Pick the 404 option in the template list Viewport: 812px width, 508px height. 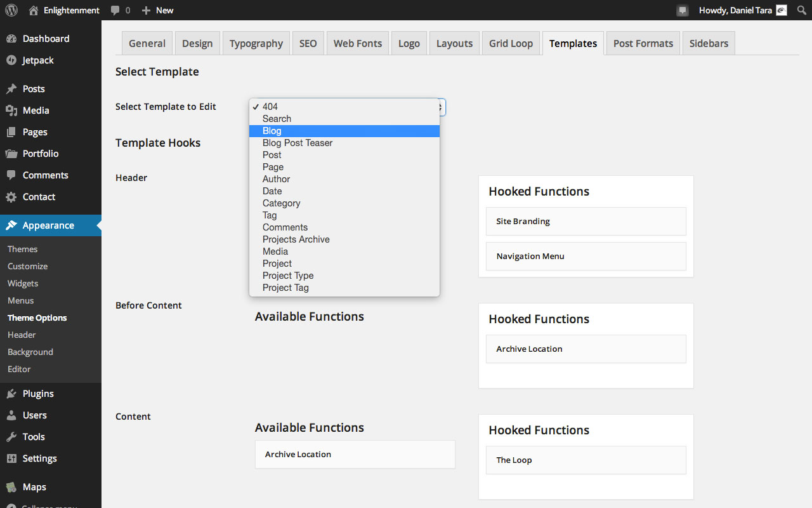click(x=344, y=107)
